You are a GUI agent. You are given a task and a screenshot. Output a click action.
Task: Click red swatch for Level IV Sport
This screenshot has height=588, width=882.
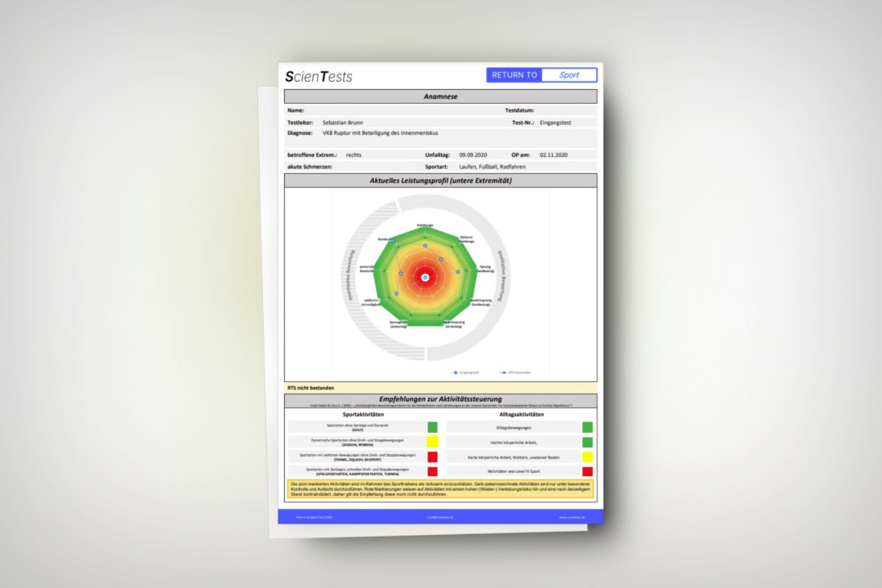[587, 471]
